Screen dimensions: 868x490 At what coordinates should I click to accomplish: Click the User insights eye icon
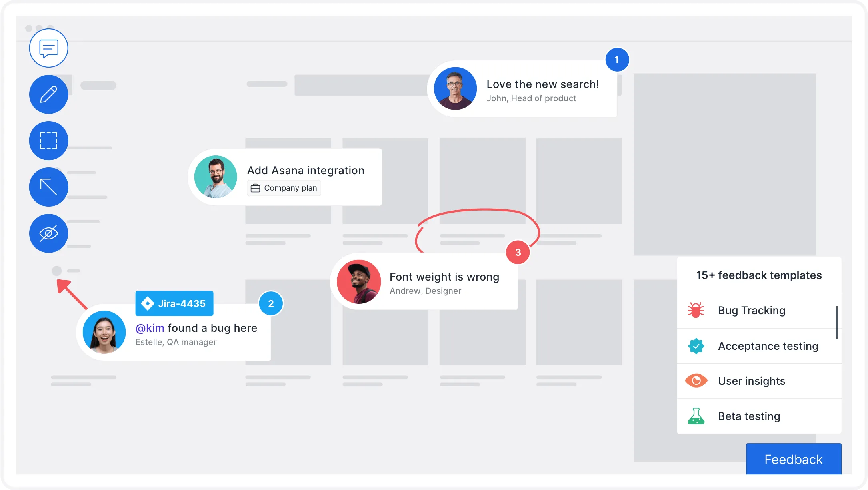(696, 381)
